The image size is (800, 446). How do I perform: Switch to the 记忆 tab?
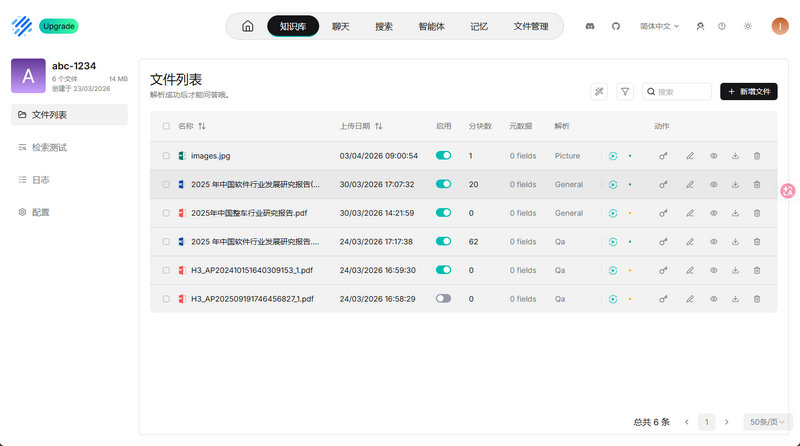click(x=479, y=26)
